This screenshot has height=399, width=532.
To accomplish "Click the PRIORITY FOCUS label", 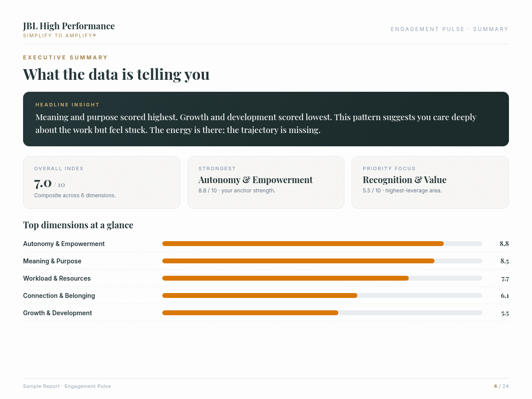I will coord(389,168).
